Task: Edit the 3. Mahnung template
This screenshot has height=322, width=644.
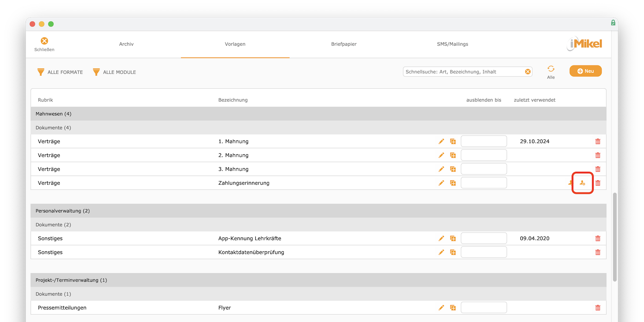Action: (x=441, y=169)
